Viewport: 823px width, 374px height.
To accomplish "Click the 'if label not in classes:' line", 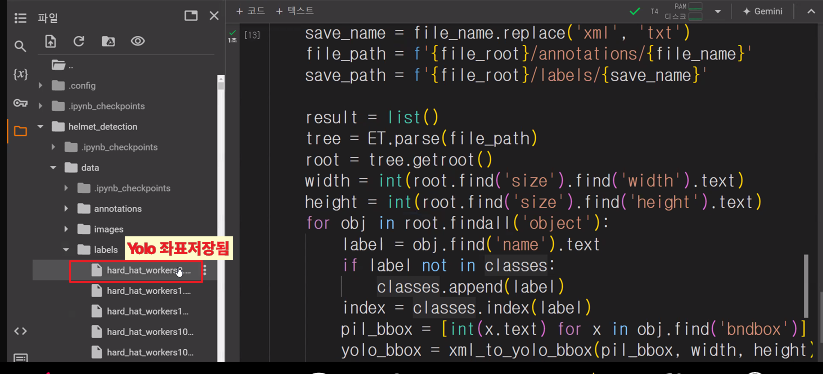I will coord(449,265).
